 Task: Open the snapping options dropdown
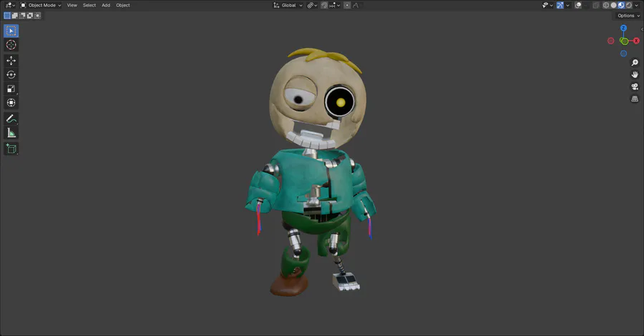[335, 5]
